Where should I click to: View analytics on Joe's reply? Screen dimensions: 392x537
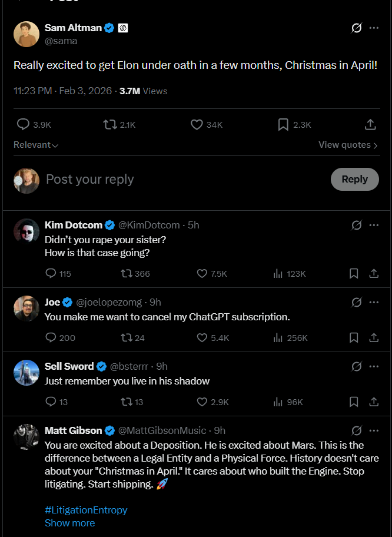[x=278, y=337]
